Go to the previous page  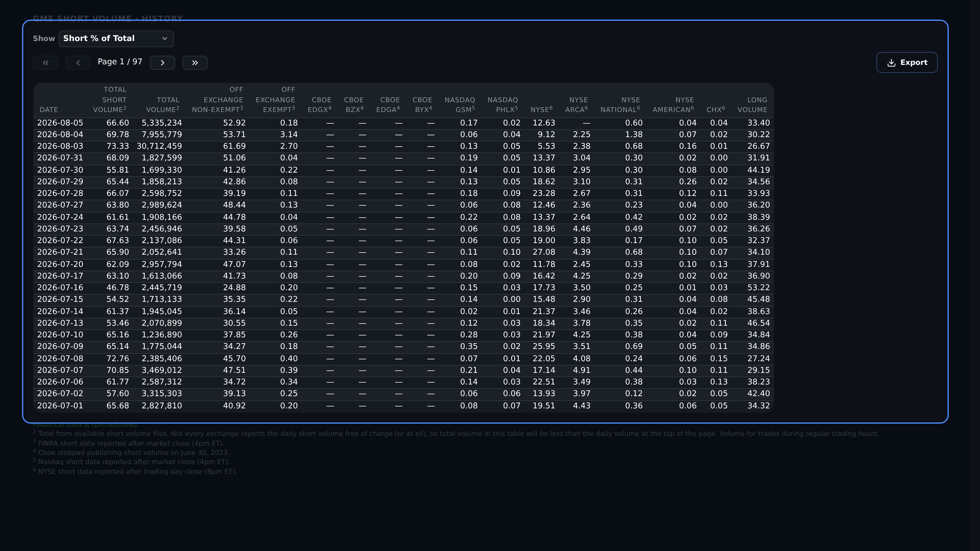point(78,63)
